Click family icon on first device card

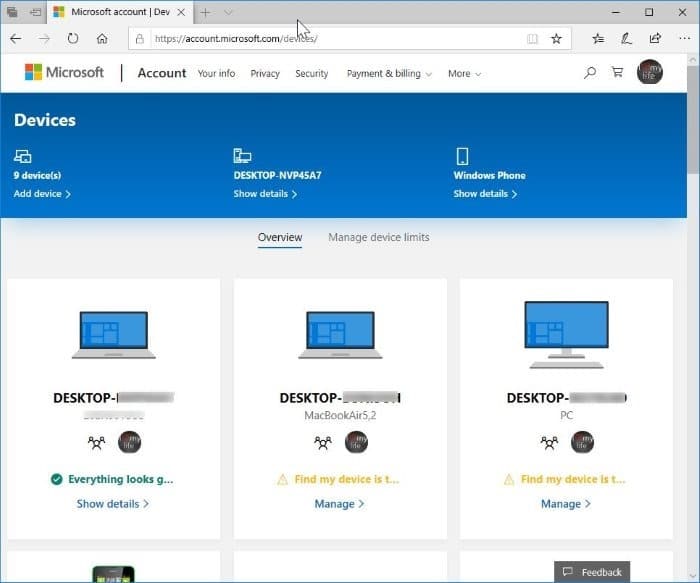96,442
